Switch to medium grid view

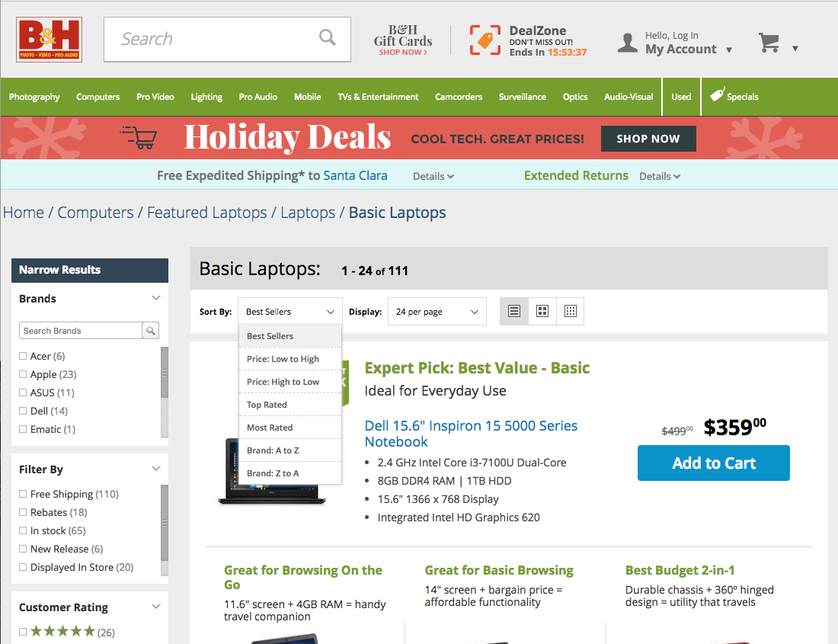542,311
